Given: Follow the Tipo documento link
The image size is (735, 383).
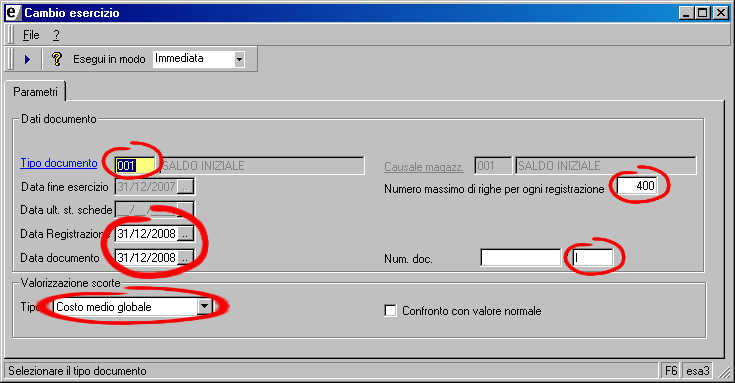Looking at the screenshot, I should [x=59, y=163].
